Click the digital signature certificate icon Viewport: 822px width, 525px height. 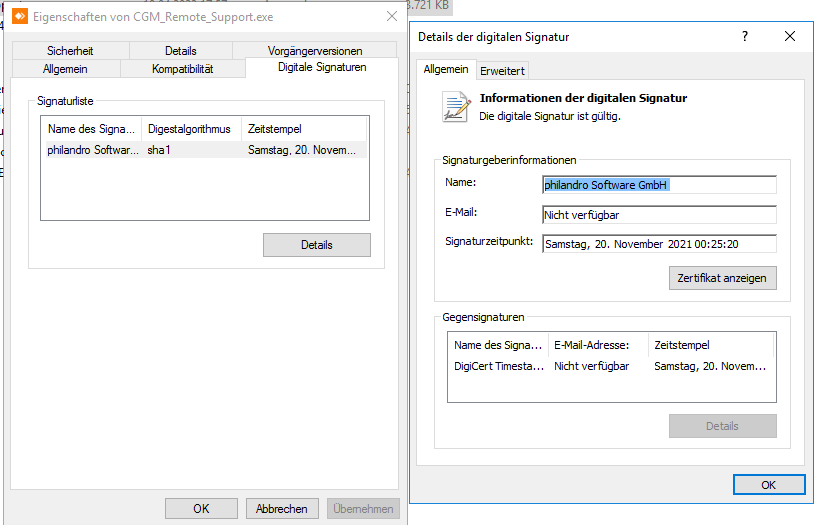[x=456, y=106]
